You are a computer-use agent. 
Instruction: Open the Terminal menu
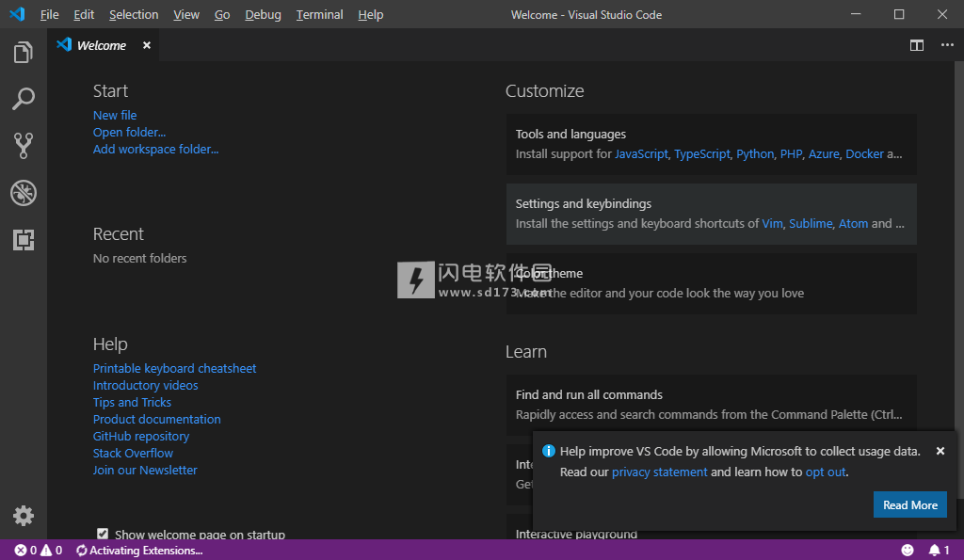coord(319,14)
